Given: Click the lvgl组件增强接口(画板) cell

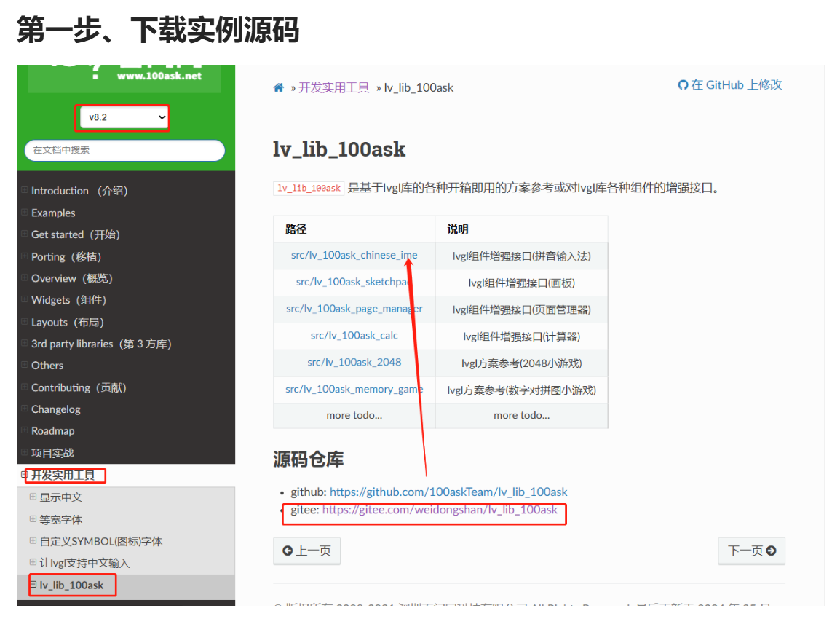Looking at the screenshot, I should point(521,283).
